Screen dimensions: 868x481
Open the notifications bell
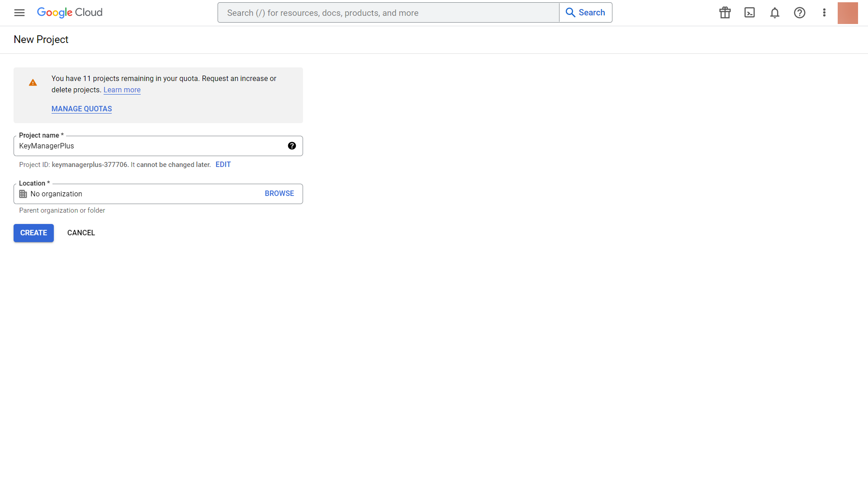coord(774,13)
